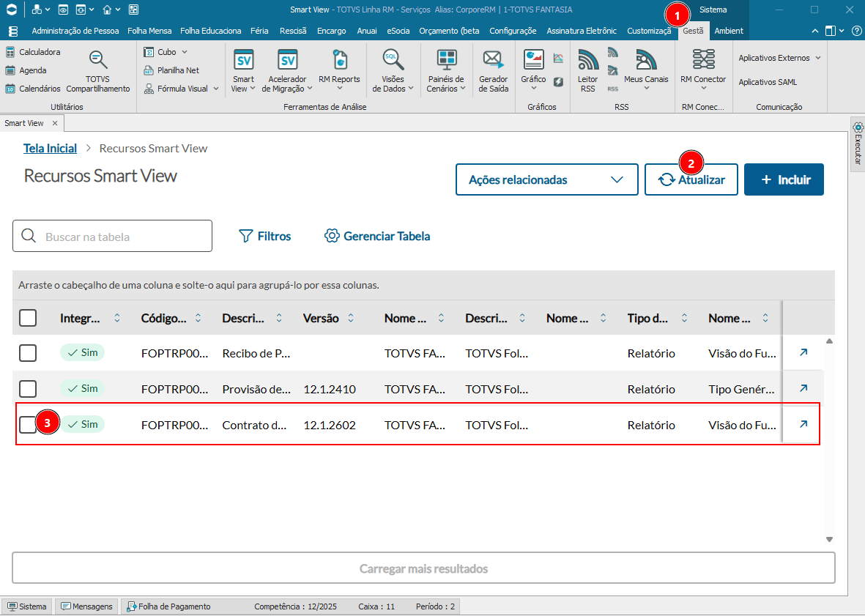Open the Leitor RSS reader
865x616 pixels.
coord(587,71)
